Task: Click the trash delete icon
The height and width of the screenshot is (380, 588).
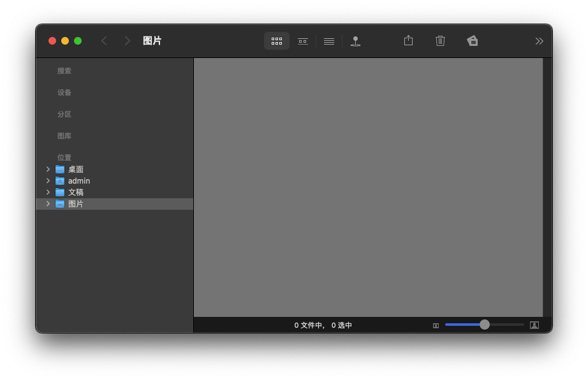Action: pyautogui.click(x=440, y=40)
